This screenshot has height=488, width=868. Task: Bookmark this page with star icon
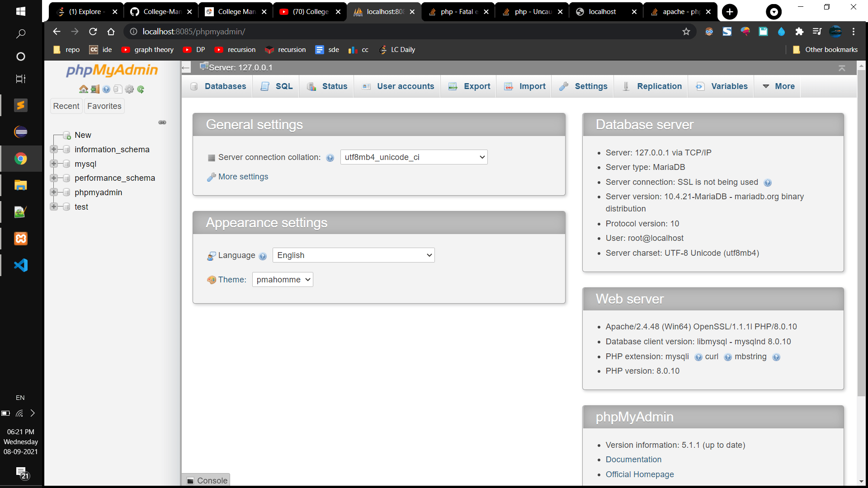[686, 32]
